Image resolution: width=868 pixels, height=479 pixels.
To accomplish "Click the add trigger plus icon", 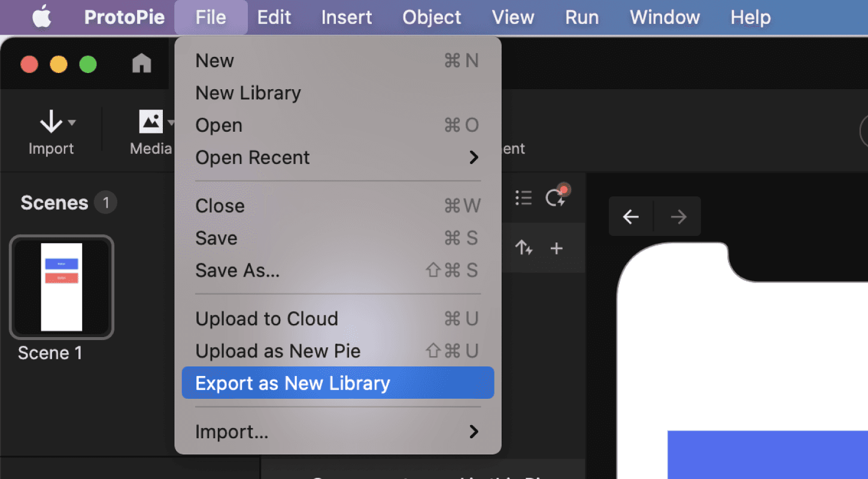I will pyautogui.click(x=556, y=248).
